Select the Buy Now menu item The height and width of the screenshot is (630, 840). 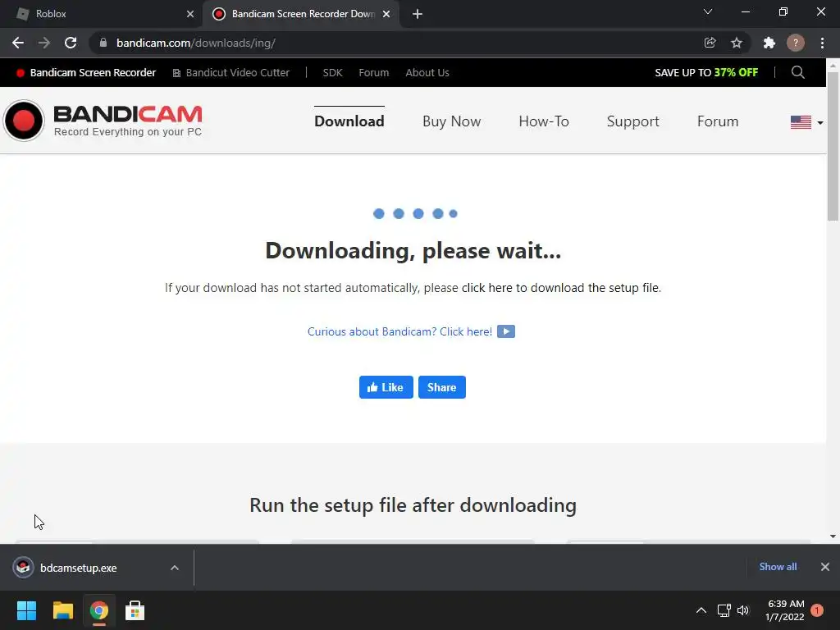tap(452, 121)
